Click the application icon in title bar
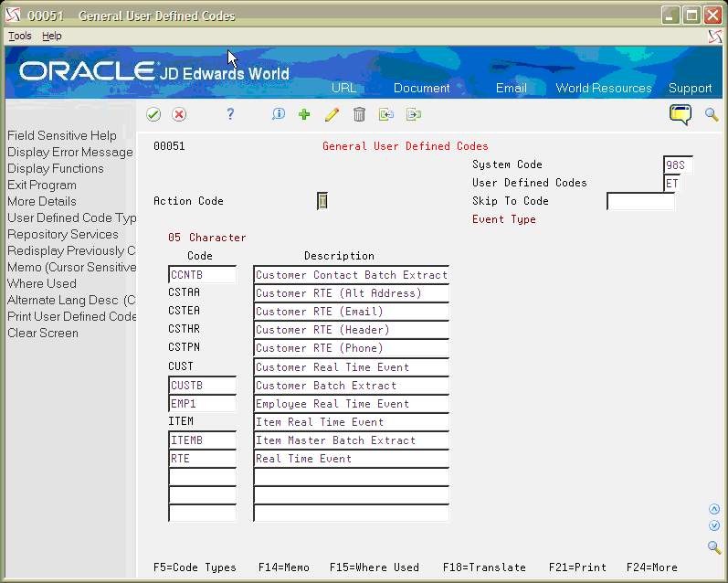Viewport: 728px width, 583px height. (13, 16)
